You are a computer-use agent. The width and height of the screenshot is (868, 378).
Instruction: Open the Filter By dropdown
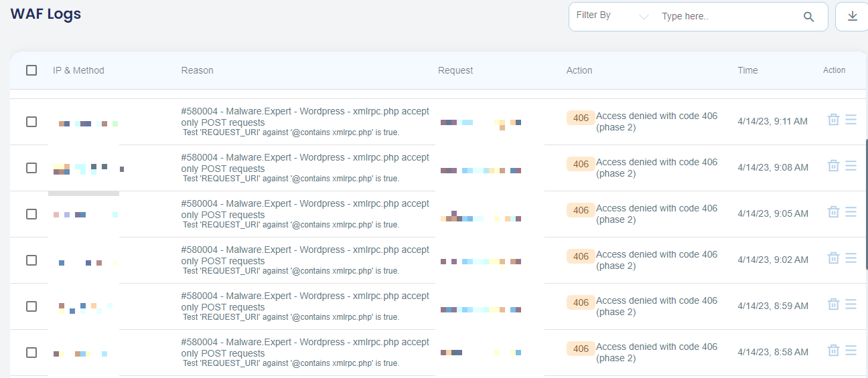tap(611, 16)
